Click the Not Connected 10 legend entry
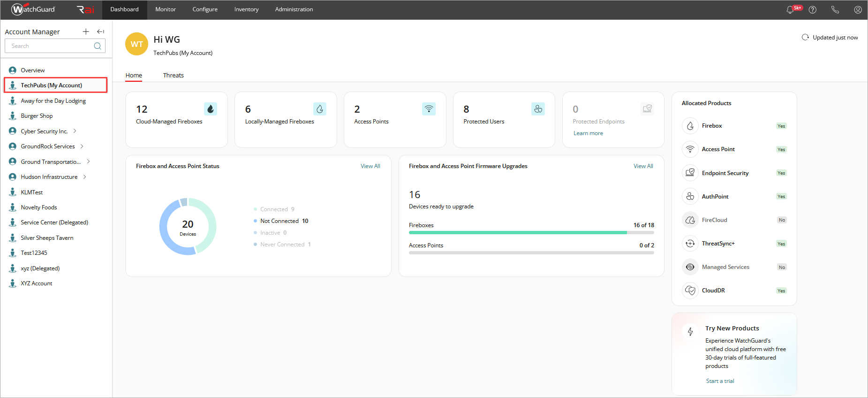Viewport: 868px width, 398px height. (281, 221)
